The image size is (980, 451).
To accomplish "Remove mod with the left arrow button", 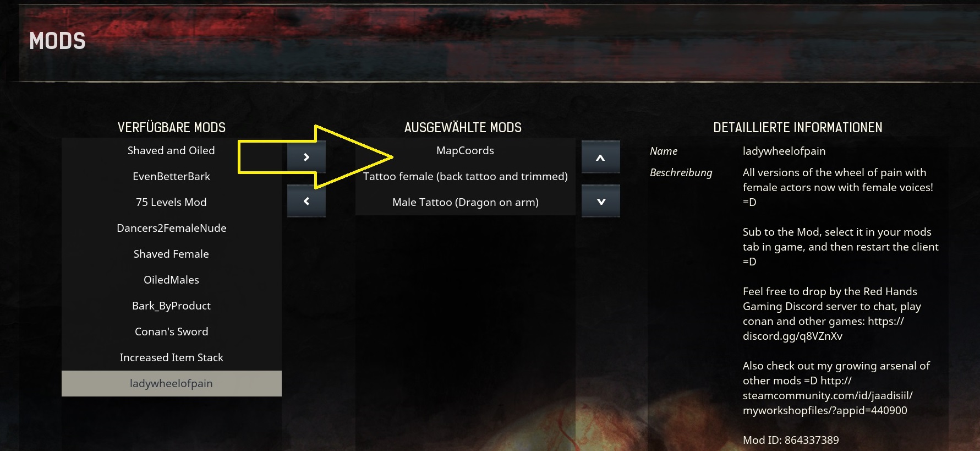I will (x=306, y=201).
